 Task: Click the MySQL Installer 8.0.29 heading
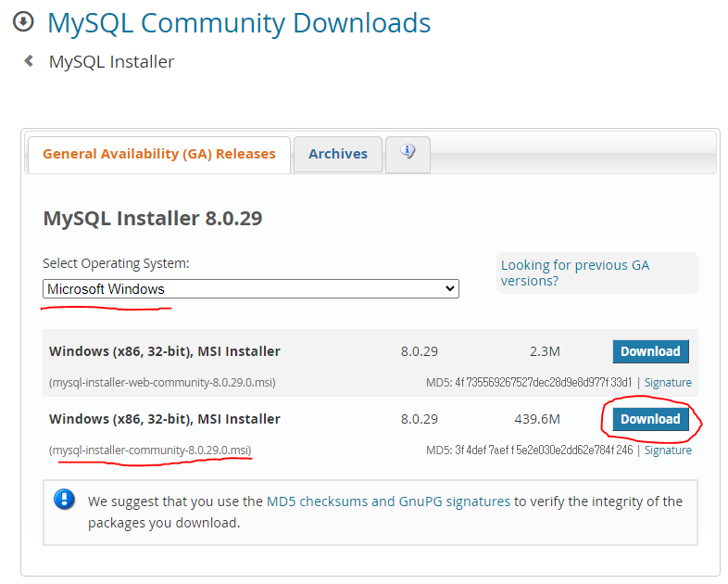153,219
